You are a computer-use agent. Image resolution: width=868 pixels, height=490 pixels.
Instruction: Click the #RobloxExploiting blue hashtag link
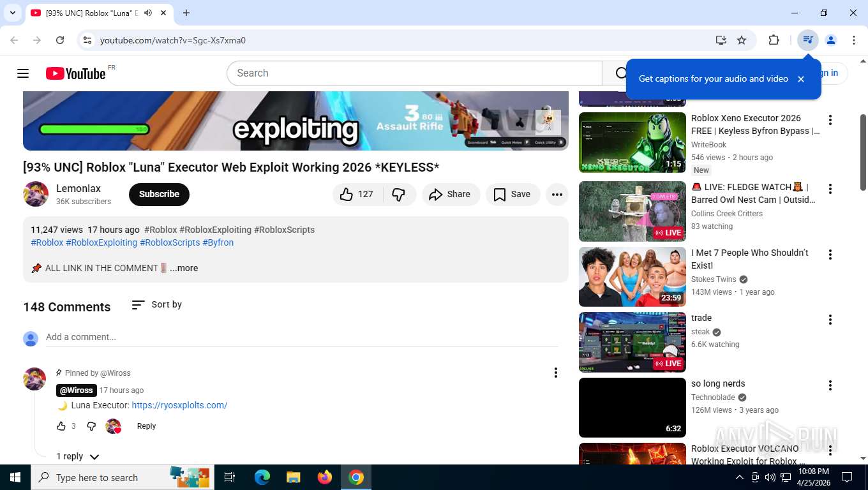point(101,242)
